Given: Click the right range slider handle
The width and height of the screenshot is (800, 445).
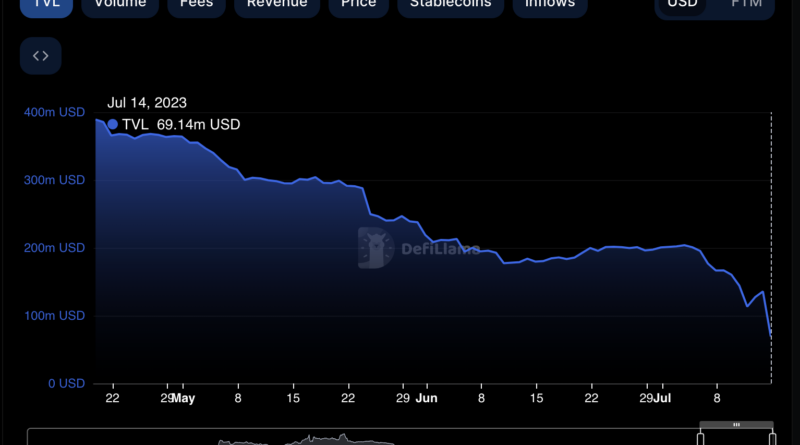Looking at the screenshot, I should [772, 439].
